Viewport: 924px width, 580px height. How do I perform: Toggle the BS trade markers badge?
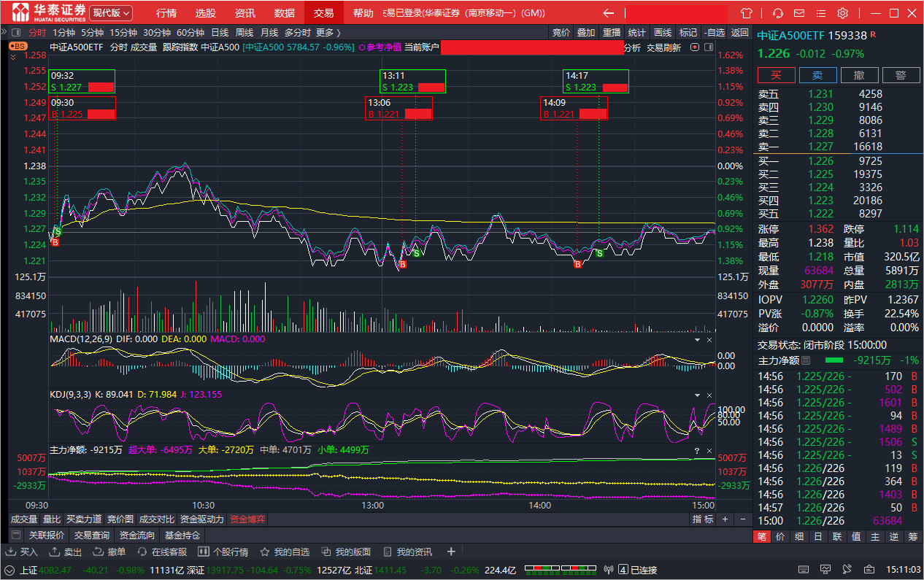[18, 45]
